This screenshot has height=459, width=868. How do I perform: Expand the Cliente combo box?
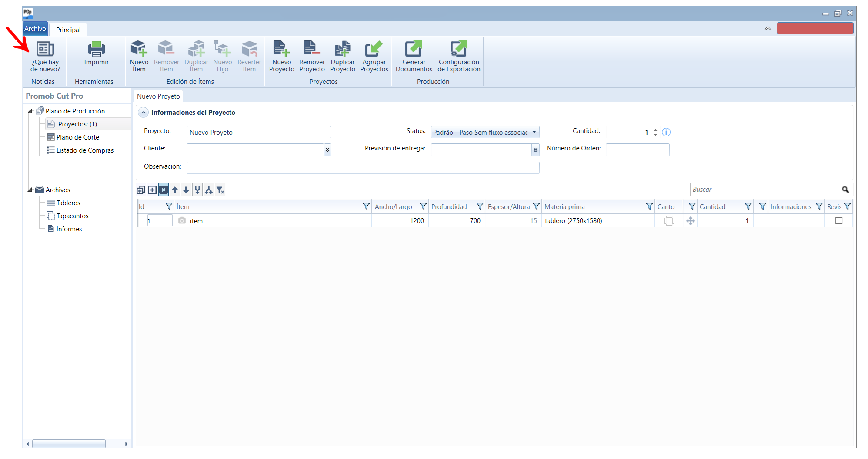327,150
